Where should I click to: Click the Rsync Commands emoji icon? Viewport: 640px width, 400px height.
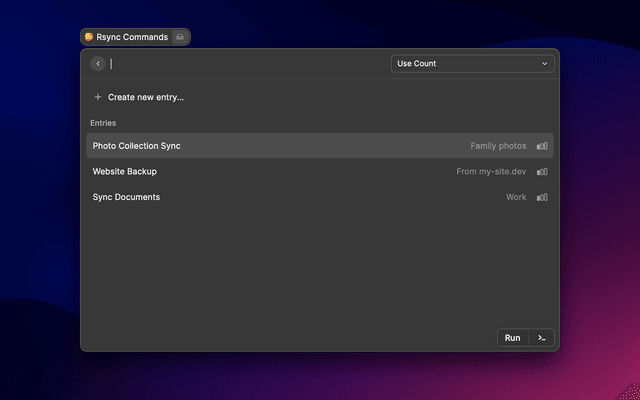89,37
